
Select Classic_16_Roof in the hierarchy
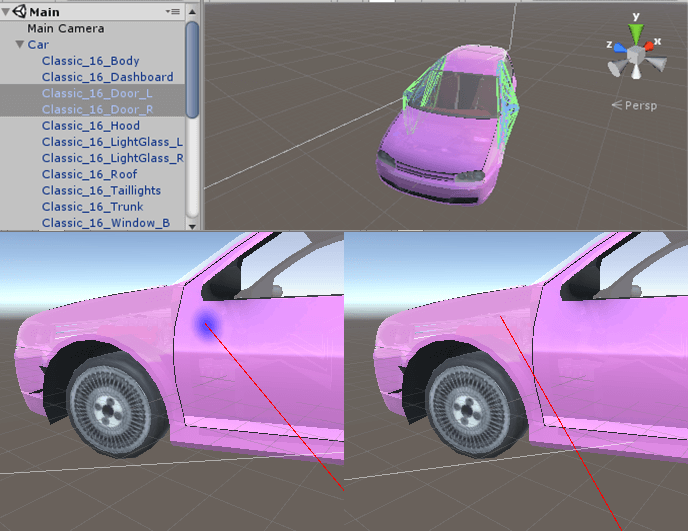(90, 175)
